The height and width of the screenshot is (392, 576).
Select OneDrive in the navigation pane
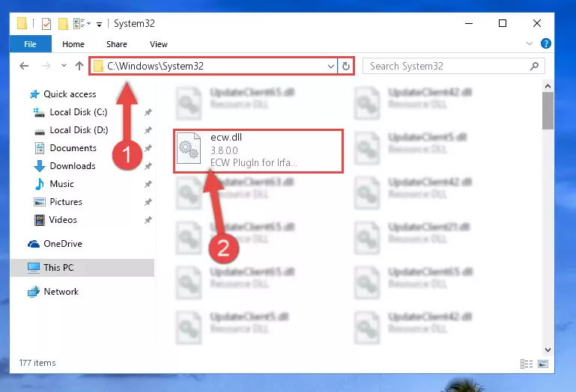tap(55, 244)
